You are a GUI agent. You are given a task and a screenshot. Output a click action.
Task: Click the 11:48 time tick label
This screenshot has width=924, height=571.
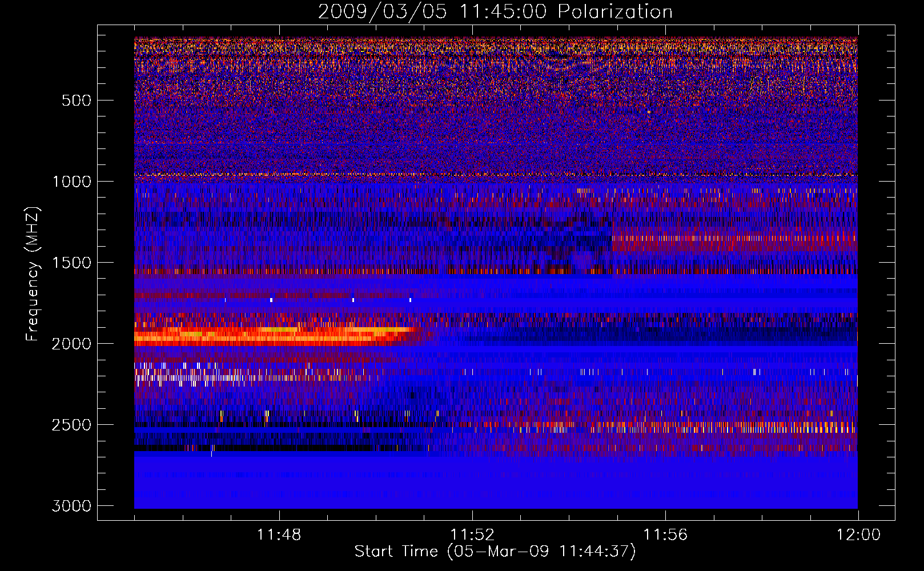pyautogui.click(x=279, y=535)
